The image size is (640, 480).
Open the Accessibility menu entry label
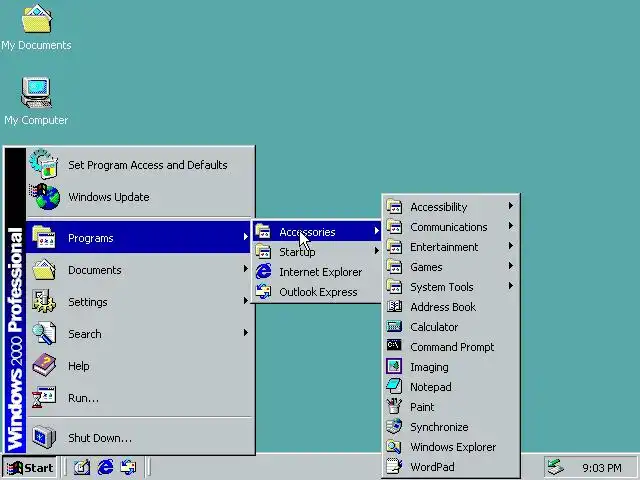[x=439, y=207]
